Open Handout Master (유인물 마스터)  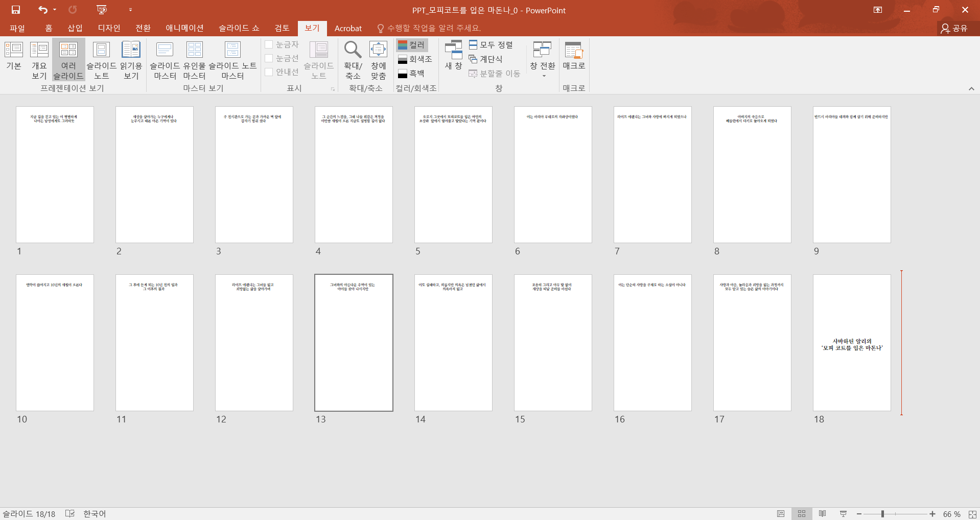[195, 61]
